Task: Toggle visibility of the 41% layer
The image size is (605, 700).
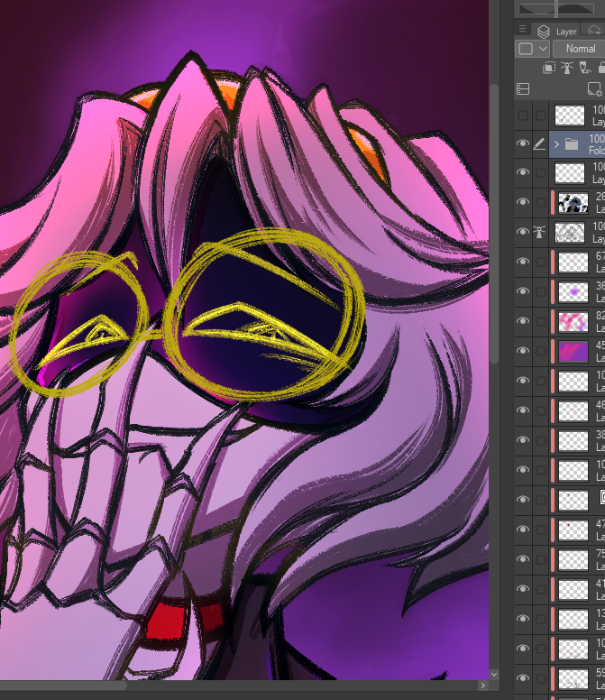Action: [x=522, y=589]
